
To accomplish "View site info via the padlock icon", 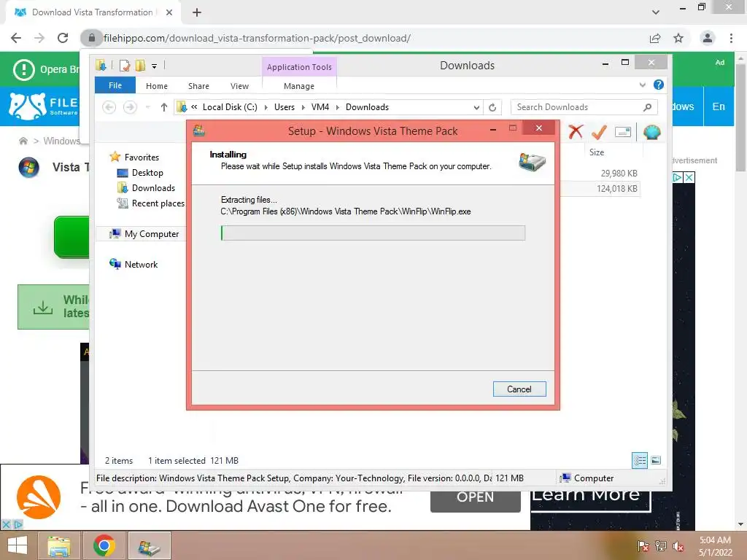I will (91, 38).
